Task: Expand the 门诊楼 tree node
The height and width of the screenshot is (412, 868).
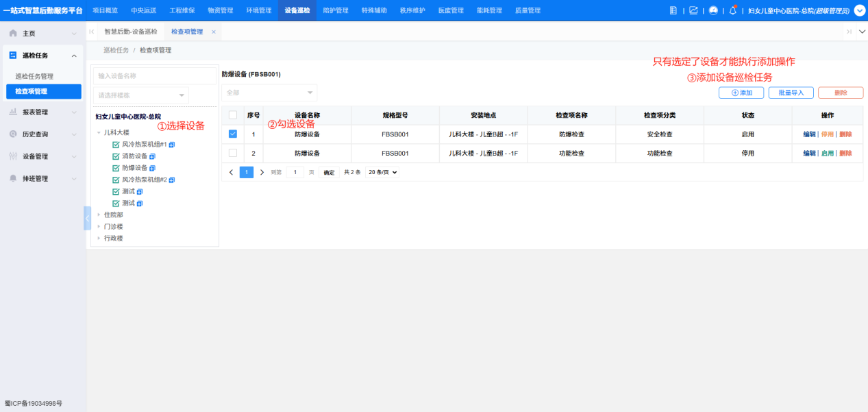Action: point(99,226)
